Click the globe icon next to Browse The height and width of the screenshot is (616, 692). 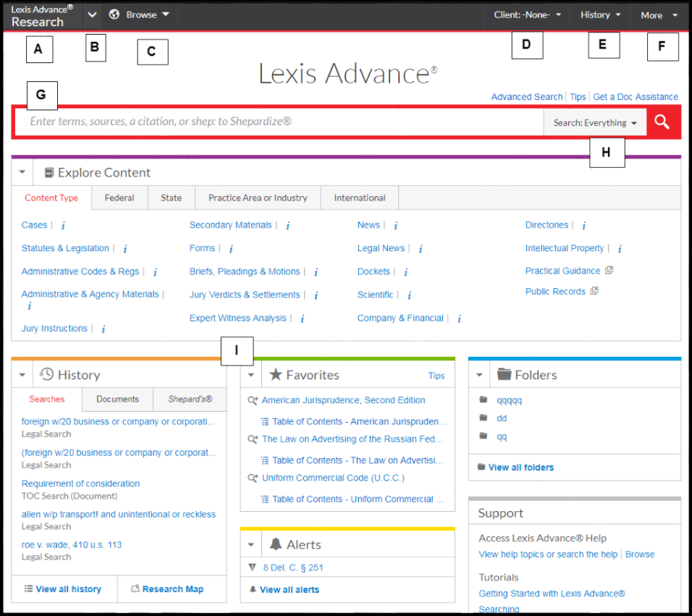point(114,14)
